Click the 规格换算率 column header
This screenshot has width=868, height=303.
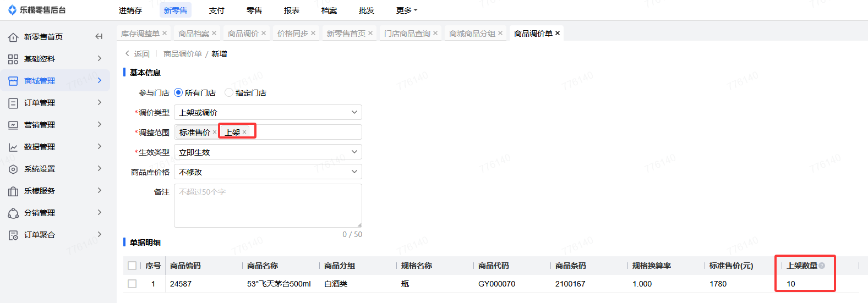pos(652,266)
